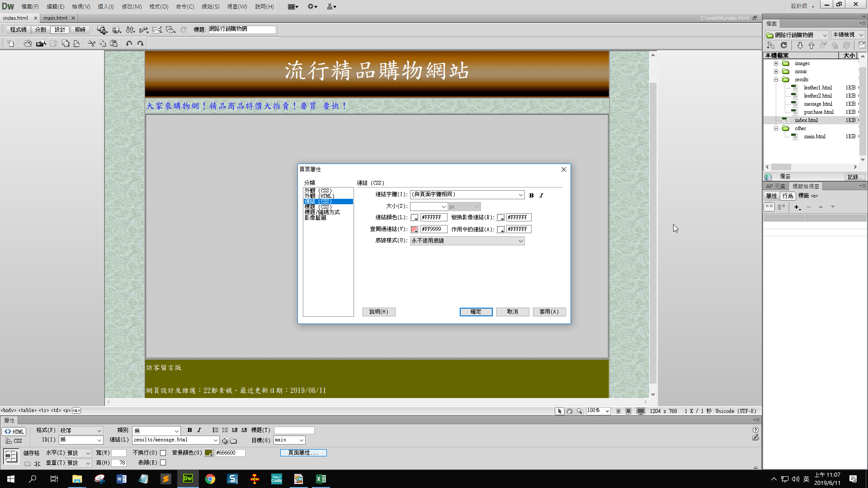This screenshot has width=868, height=488.
Task: Switch the property inspector to CSS mode
Action: pyautogui.click(x=14, y=441)
